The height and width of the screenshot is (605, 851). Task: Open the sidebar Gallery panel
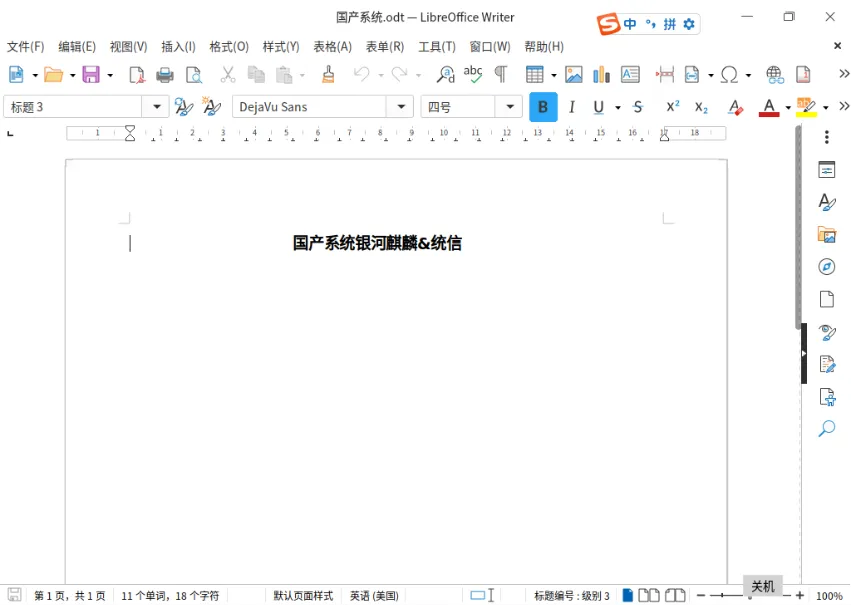827,235
